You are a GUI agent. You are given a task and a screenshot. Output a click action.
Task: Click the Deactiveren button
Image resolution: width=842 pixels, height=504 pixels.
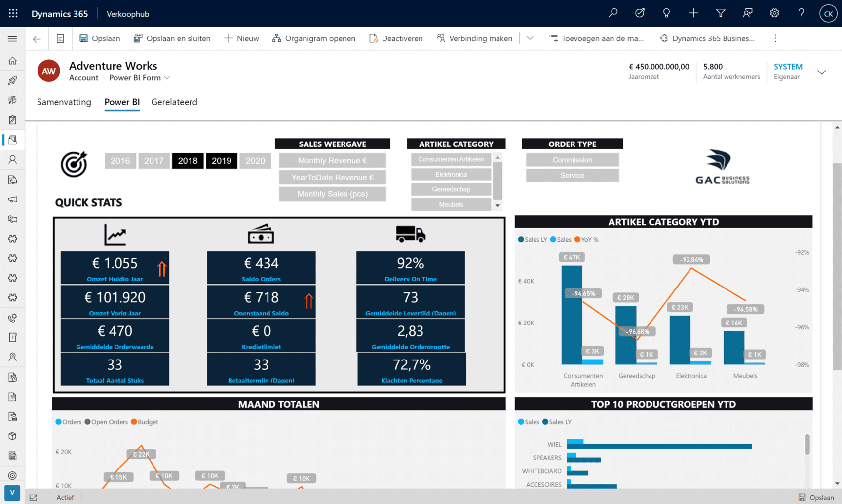click(396, 38)
